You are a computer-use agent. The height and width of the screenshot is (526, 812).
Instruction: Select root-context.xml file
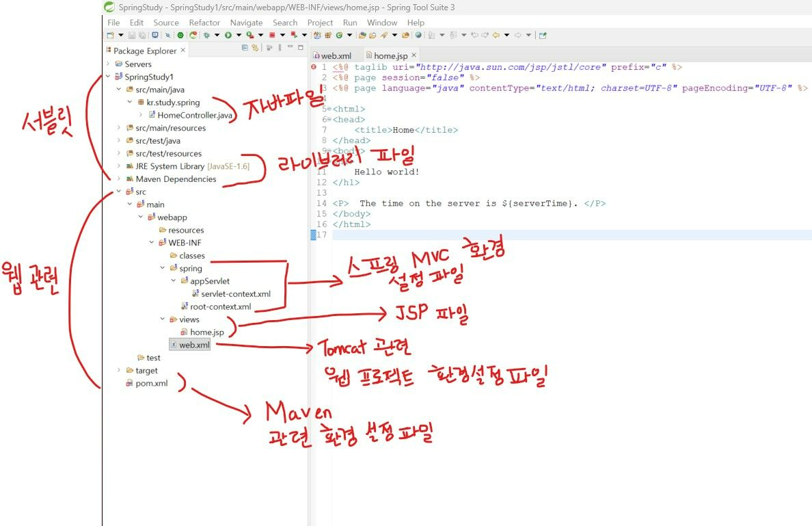click(x=220, y=307)
